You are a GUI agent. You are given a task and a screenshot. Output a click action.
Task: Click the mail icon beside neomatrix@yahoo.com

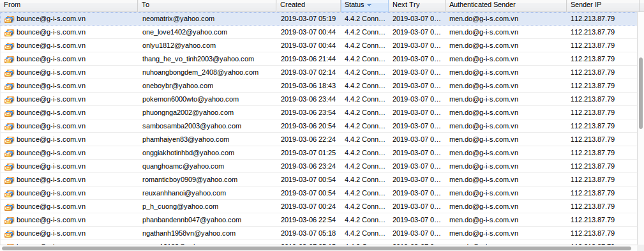pos(9,19)
